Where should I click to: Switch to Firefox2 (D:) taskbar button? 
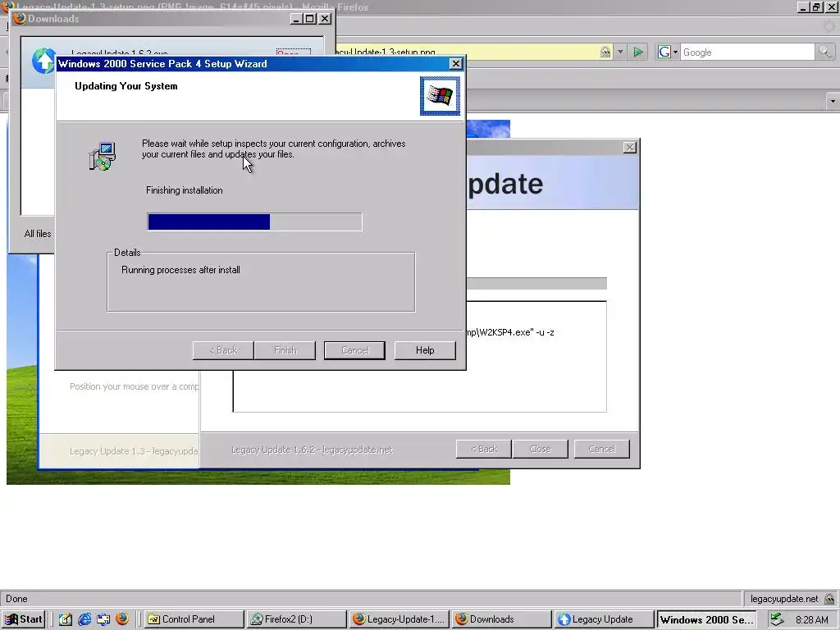tap(297, 619)
